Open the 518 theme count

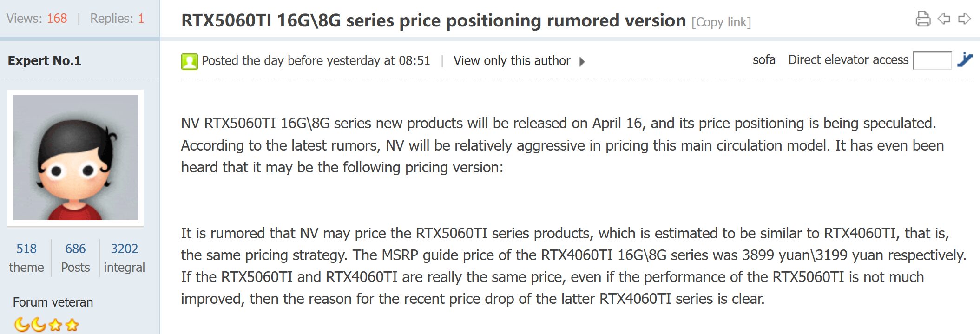[x=26, y=258]
